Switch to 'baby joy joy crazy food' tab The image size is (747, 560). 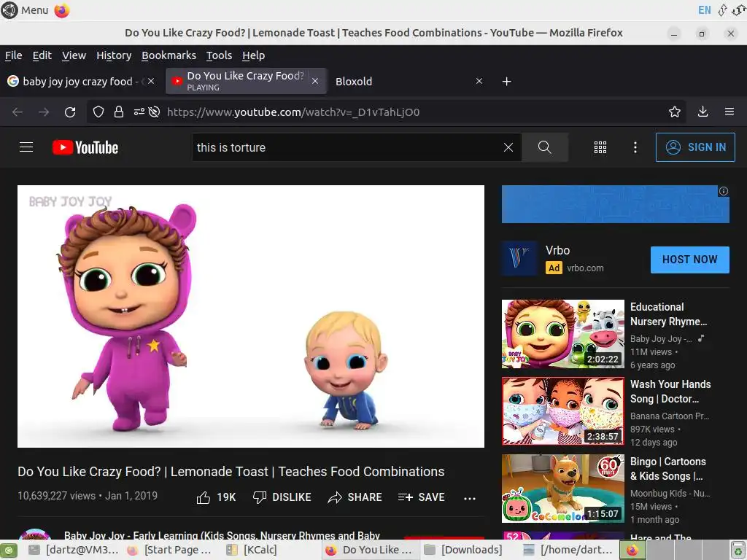81,82
